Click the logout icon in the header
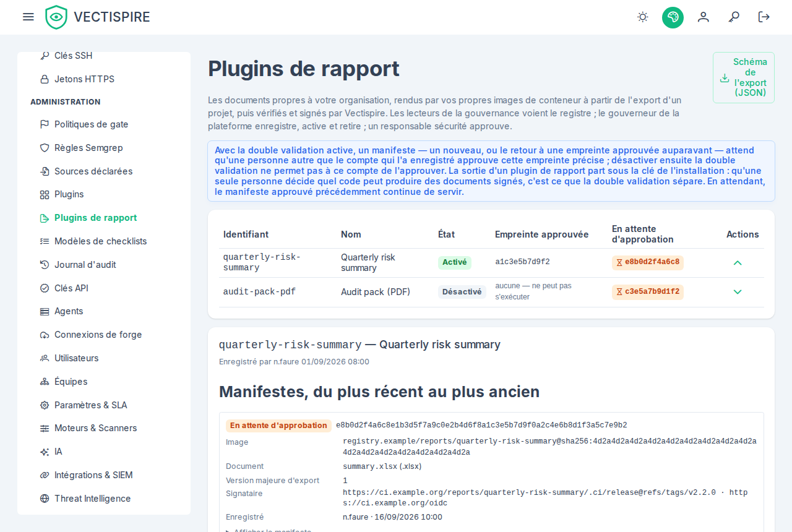 pos(764,17)
